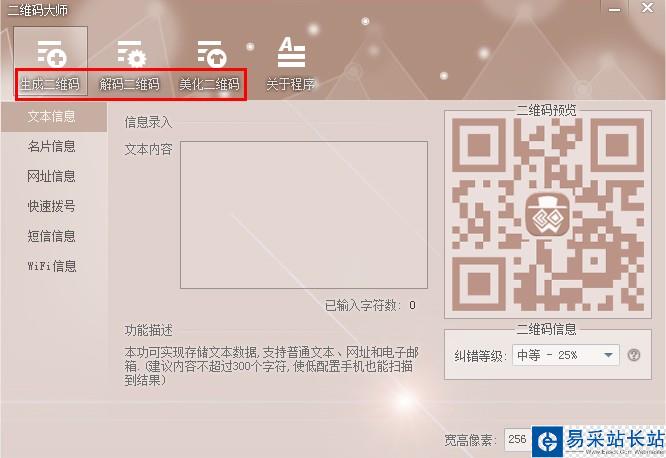Click the 关于程序 label text
Screen dimensions: 666x458
pos(291,84)
